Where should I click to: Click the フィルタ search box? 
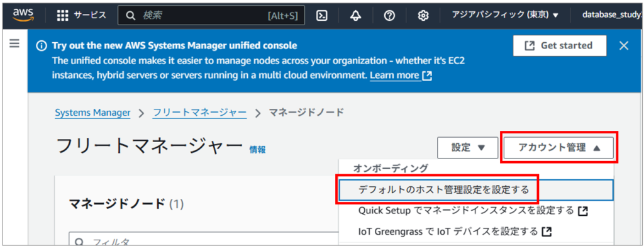coord(203,239)
